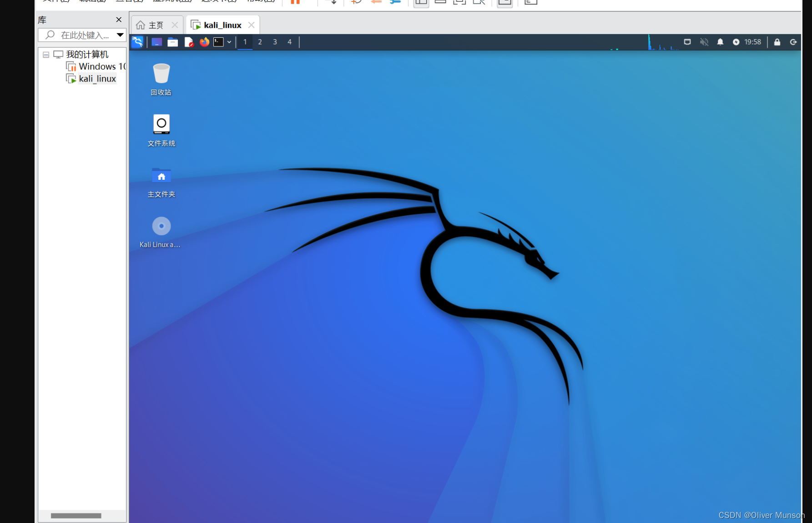Image resolution: width=812 pixels, height=523 pixels.
Task: Open the CPU graph monitor in panel
Action: click(x=663, y=42)
